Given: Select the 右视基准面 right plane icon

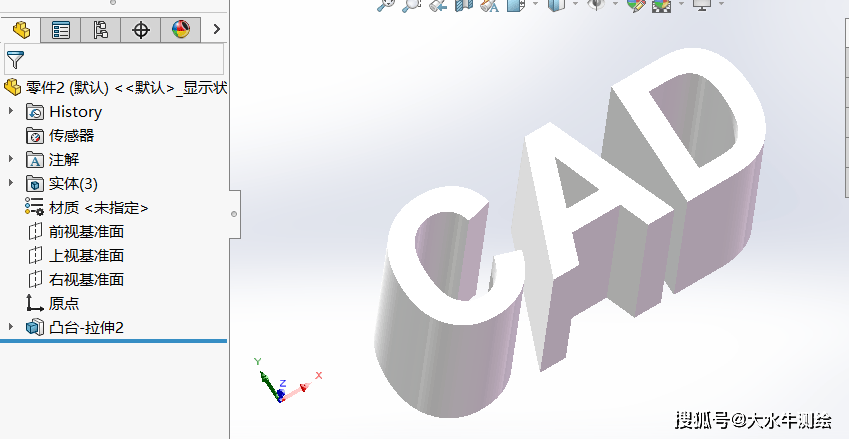Looking at the screenshot, I should point(35,279).
